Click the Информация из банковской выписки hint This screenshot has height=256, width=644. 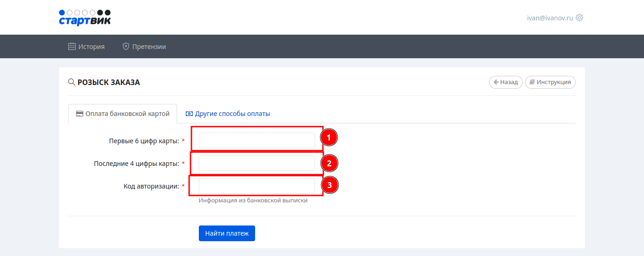253,201
